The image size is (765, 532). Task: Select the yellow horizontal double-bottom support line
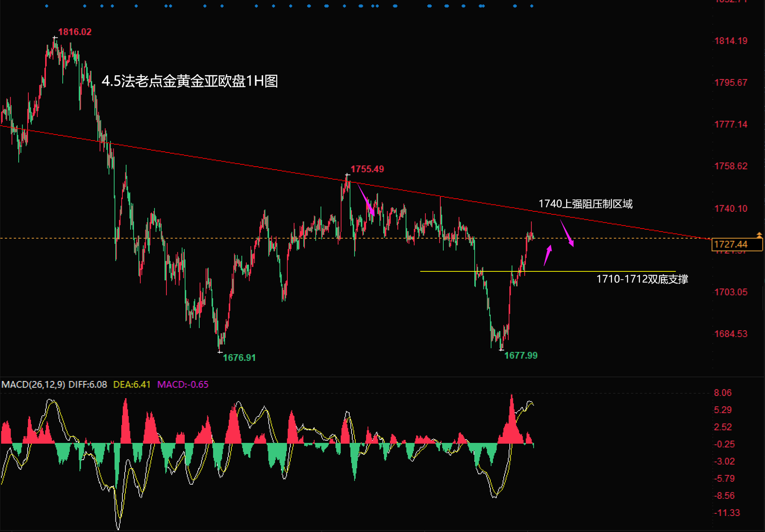[574, 271]
